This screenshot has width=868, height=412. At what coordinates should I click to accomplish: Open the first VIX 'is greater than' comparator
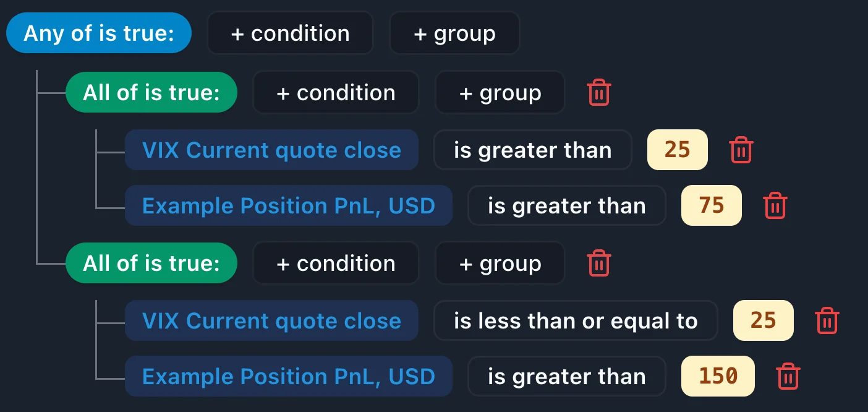point(532,150)
